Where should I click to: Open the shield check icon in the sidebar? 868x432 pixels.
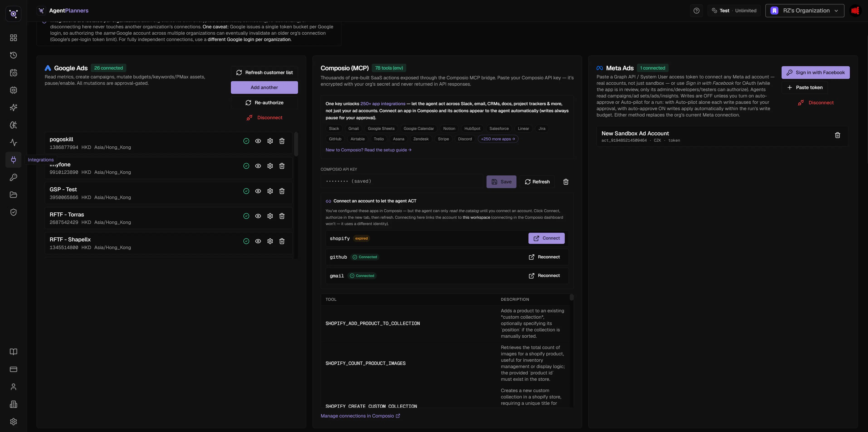pos(13,212)
